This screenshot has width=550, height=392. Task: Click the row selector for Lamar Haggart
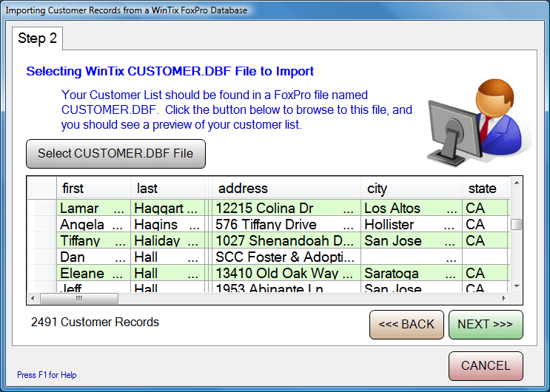[x=41, y=208]
